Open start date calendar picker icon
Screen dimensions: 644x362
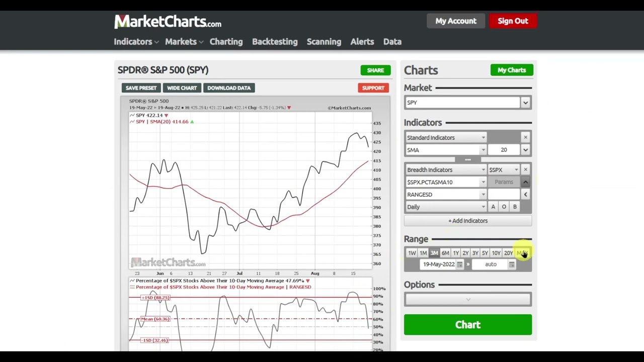(x=459, y=264)
